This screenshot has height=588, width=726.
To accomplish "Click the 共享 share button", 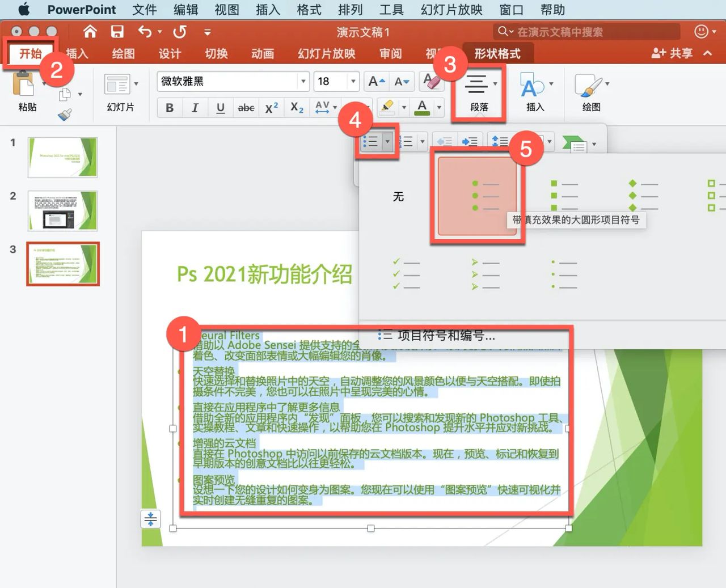I will pos(673,53).
